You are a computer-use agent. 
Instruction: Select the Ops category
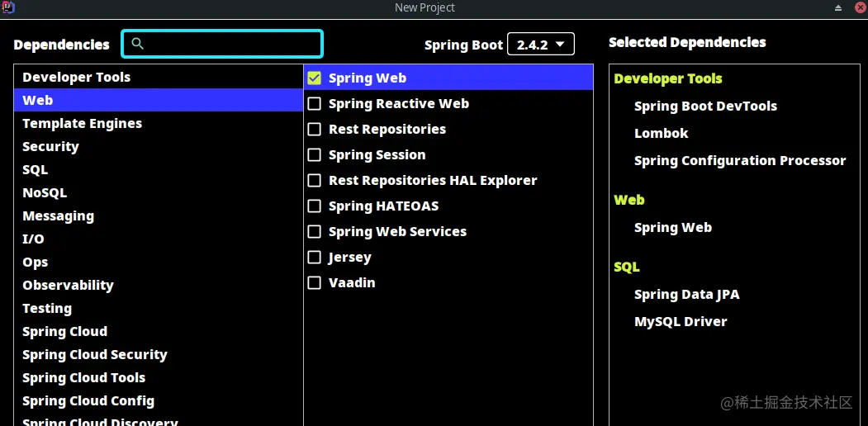(159, 263)
